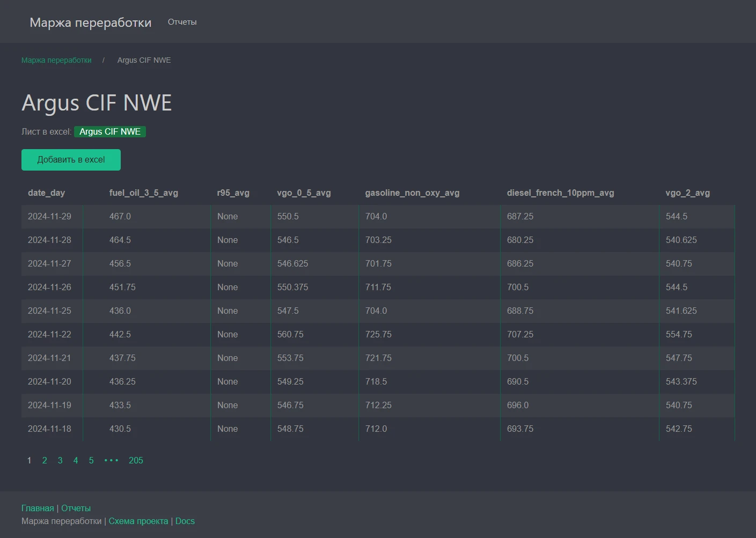Select the 2024-11-29 table row date
Viewport: 756px width, 538px height.
(x=49, y=216)
